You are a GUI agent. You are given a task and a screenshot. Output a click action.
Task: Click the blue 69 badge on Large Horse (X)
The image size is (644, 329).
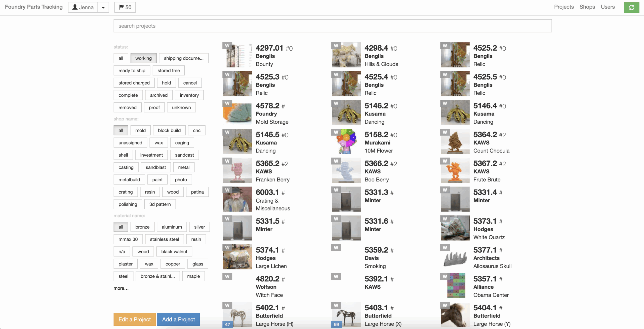coord(336,324)
